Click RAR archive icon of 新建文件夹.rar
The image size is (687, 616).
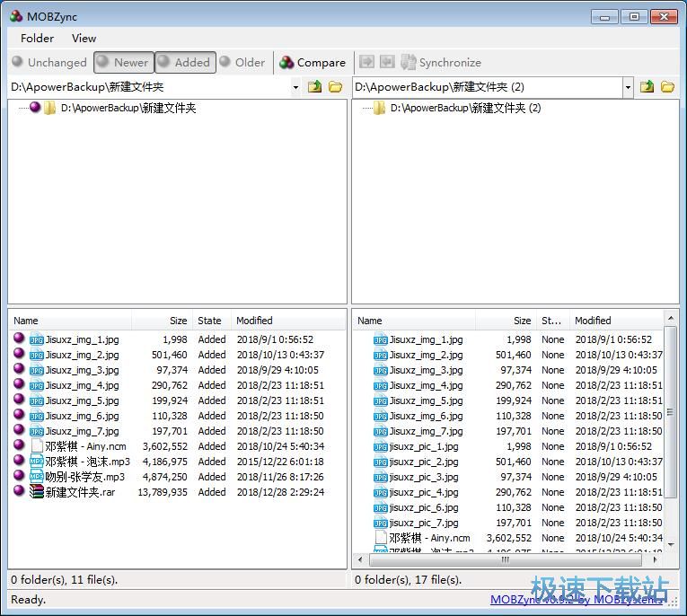(36, 492)
